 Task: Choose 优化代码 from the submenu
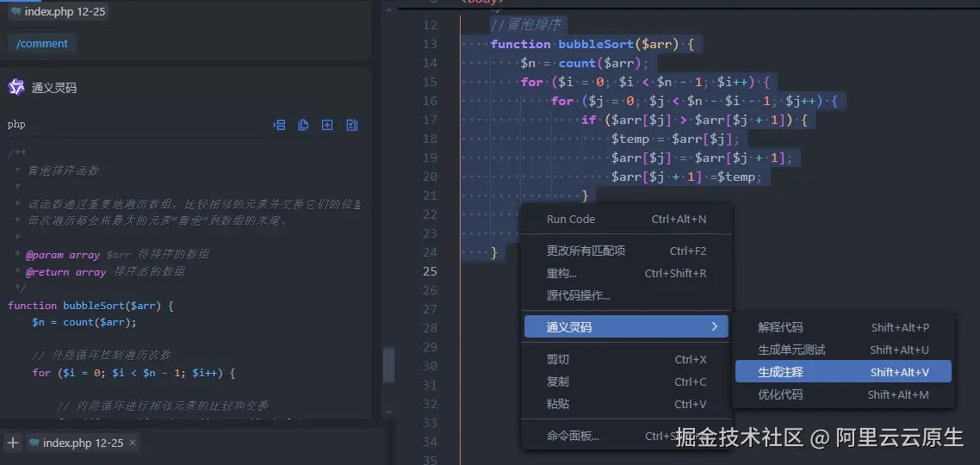[843, 395]
